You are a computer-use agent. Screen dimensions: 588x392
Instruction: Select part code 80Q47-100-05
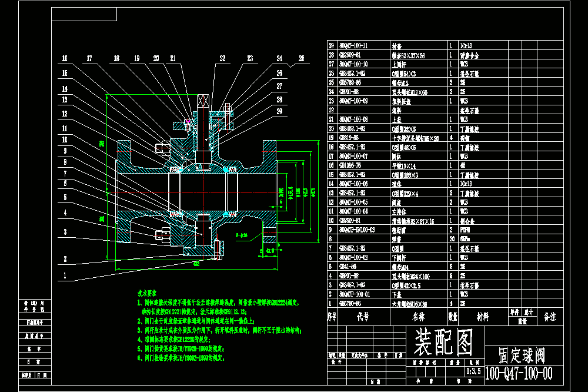pyautogui.click(x=353, y=202)
